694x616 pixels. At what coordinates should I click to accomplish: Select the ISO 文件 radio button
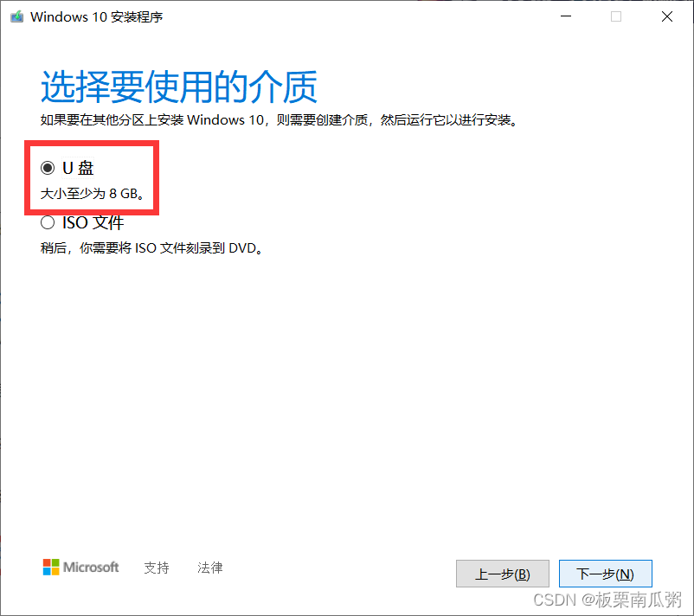(x=48, y=222)
